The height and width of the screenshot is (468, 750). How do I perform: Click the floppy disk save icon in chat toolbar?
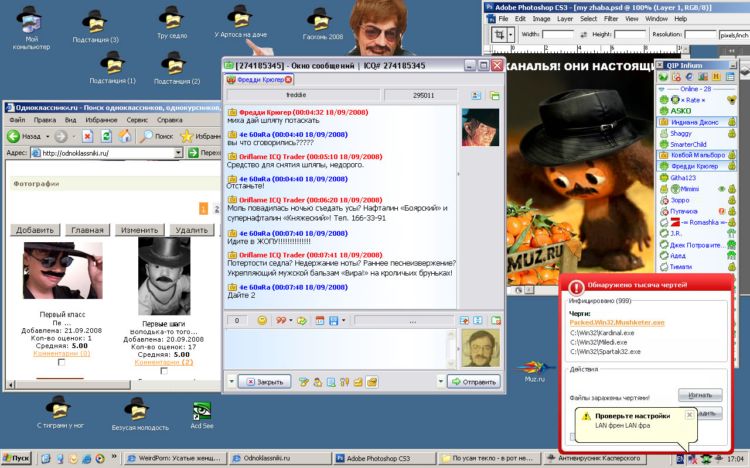point(334,321)
